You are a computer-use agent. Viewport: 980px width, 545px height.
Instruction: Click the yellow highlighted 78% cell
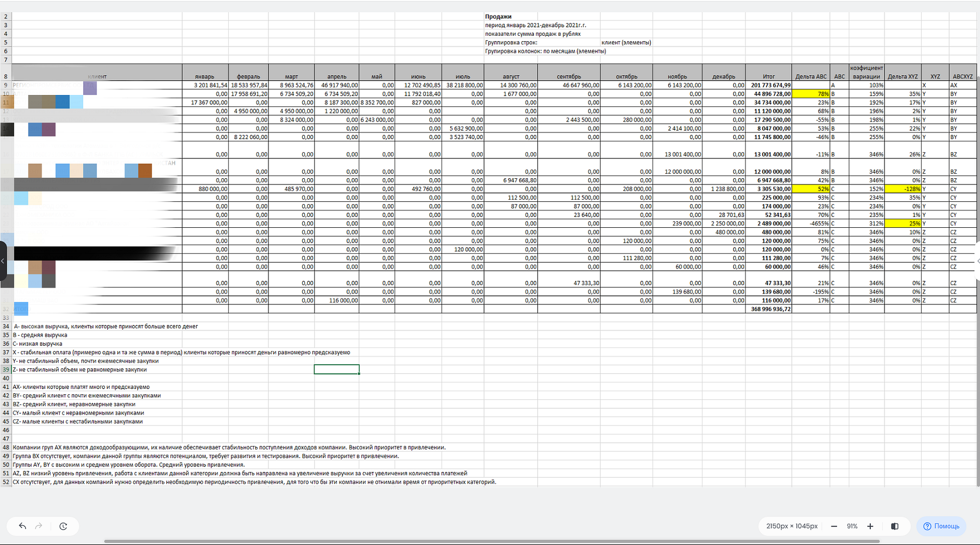[x=811, y=94]
